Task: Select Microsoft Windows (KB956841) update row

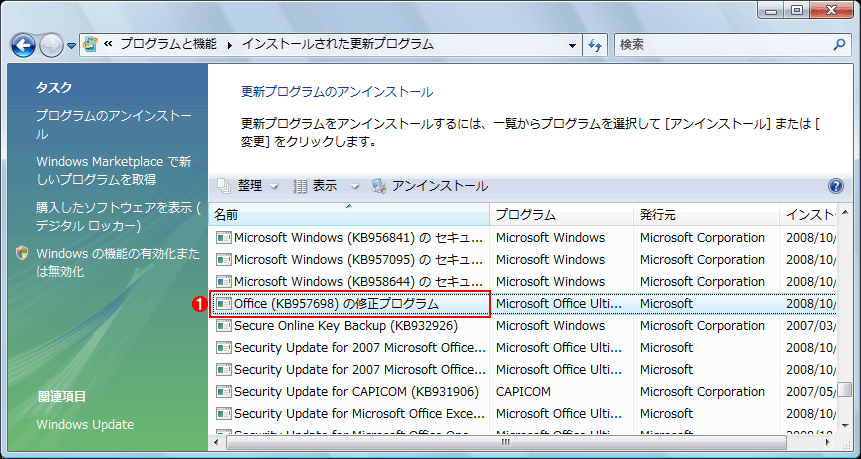Action: pos(523,238)
